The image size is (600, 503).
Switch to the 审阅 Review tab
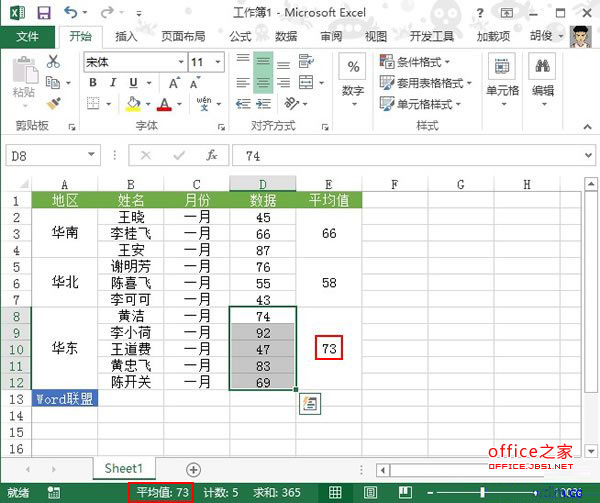point(331,37)
